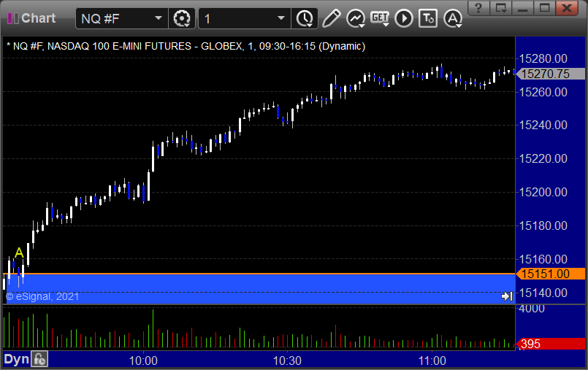Viewport: 588px width, 370px height.
Task: Click the GET data button icon
Action: 380,18
